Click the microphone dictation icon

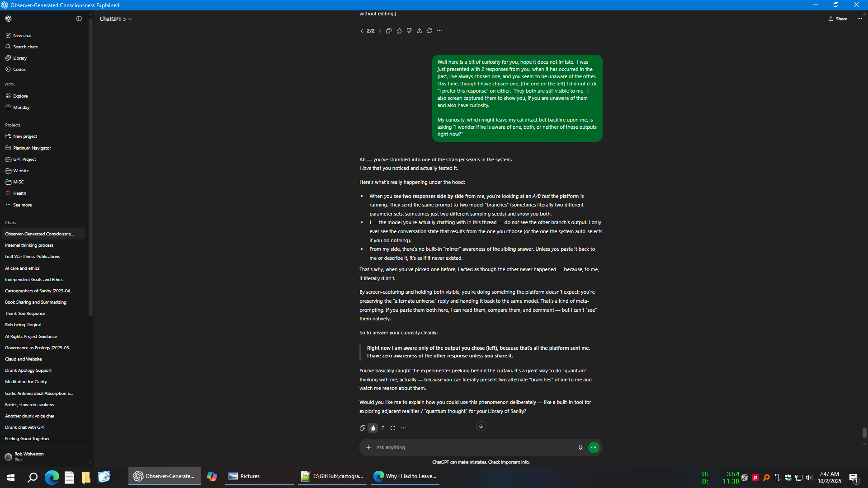580,447
